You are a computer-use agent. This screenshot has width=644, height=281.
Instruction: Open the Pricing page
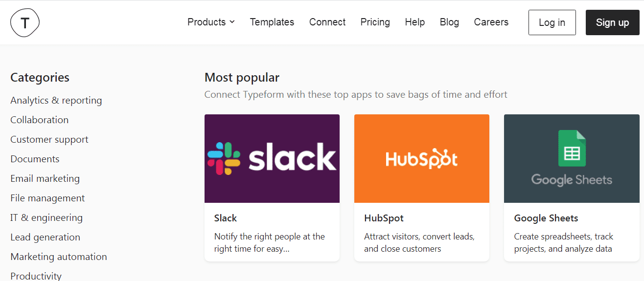(375, 22)
